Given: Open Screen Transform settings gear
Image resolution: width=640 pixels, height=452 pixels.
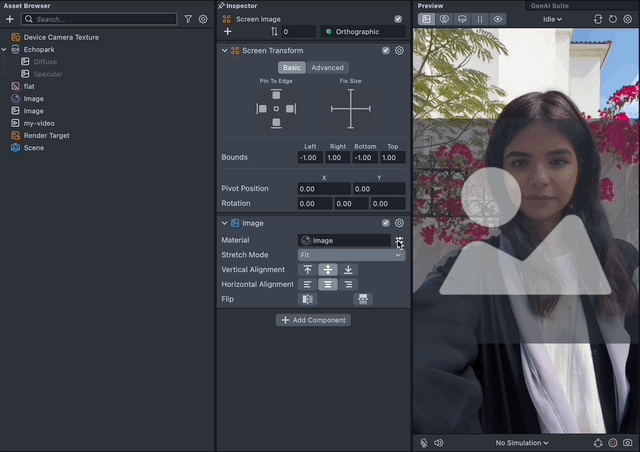Looking at the screenshot, I should pos(399,51).
